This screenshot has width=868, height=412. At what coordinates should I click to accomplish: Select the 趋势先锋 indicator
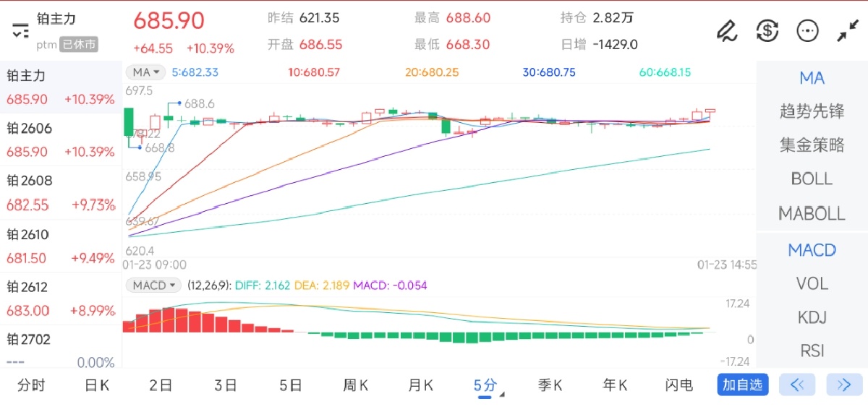(812, 111)
